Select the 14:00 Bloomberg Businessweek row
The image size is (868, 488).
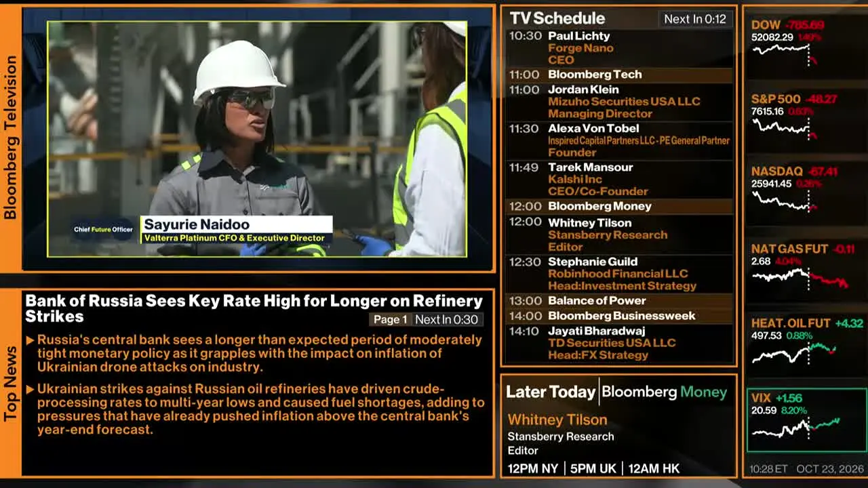619,316
